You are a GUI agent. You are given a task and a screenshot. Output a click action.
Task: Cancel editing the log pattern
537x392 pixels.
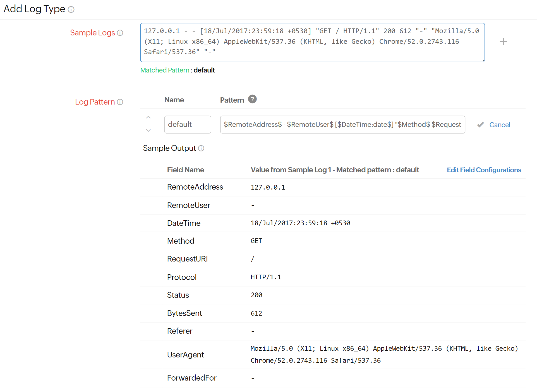click(x=500, y=125)
